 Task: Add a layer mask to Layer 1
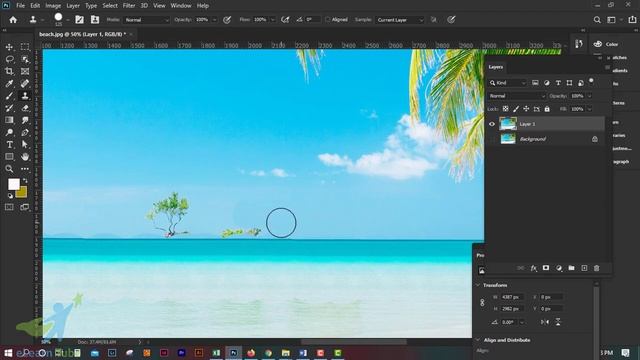coord(546,268)
